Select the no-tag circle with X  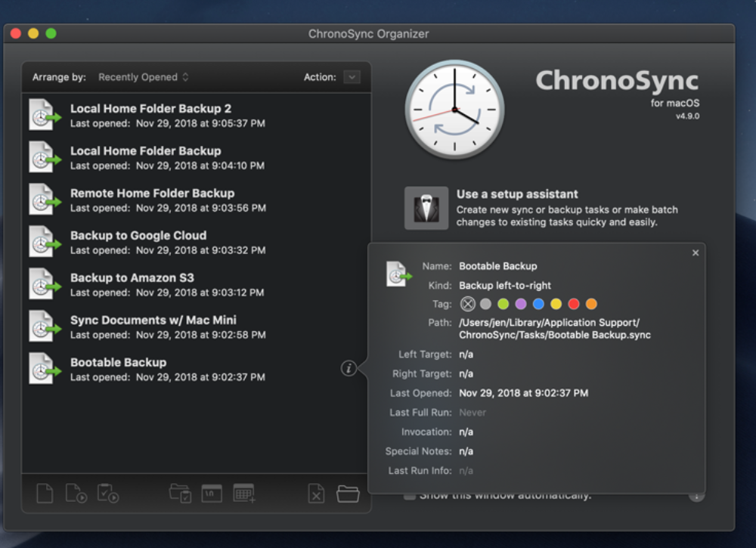coord(468,304)
